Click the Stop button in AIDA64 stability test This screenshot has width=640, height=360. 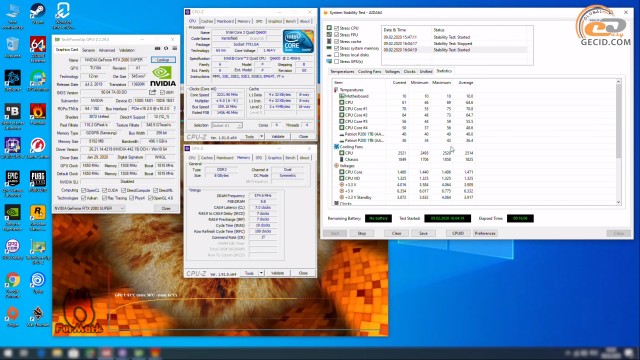[x=362, y=233]
